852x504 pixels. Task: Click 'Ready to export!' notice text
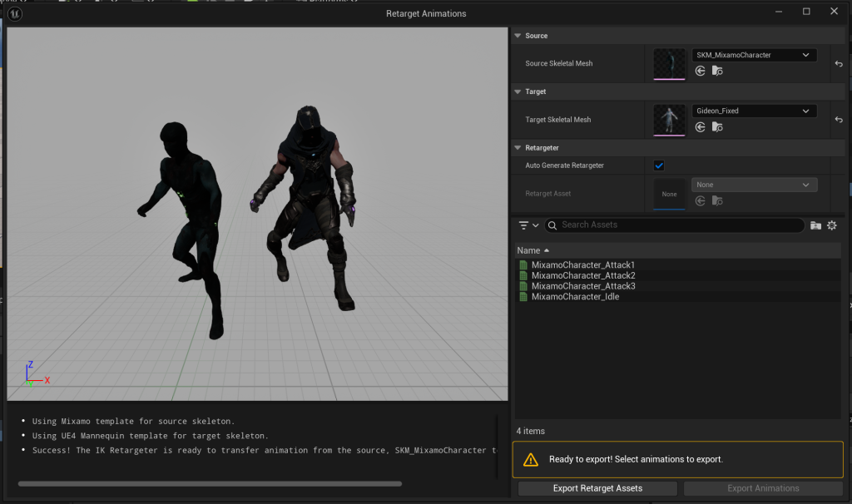636,459
